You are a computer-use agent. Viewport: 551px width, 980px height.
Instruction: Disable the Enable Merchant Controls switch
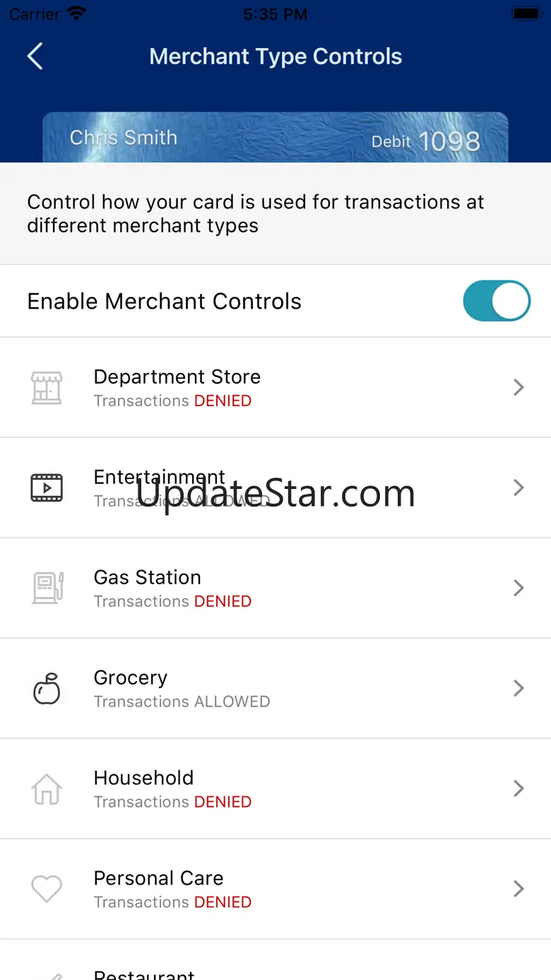pos(496,301)
